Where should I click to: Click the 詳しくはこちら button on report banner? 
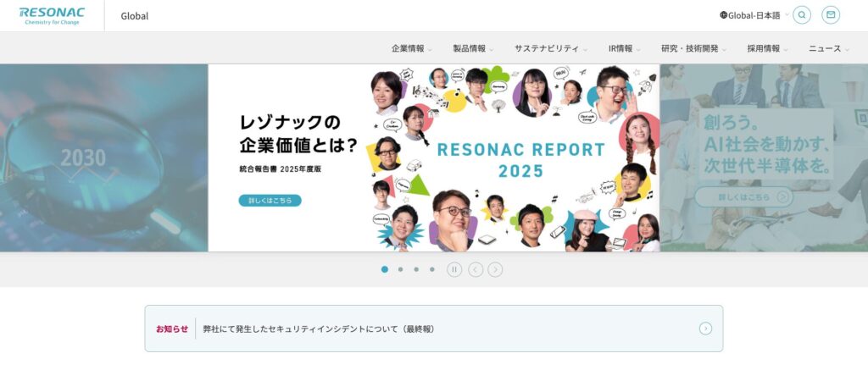[270, 201]
